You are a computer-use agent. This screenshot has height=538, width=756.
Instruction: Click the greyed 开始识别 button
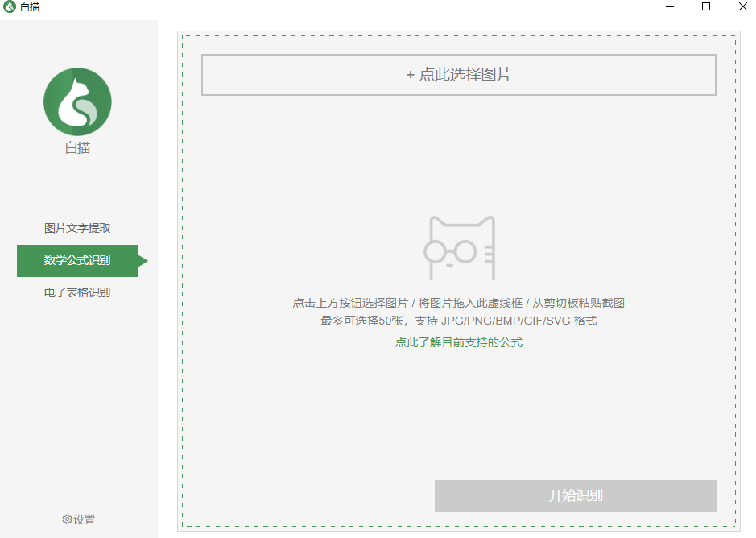coord(575,495)
